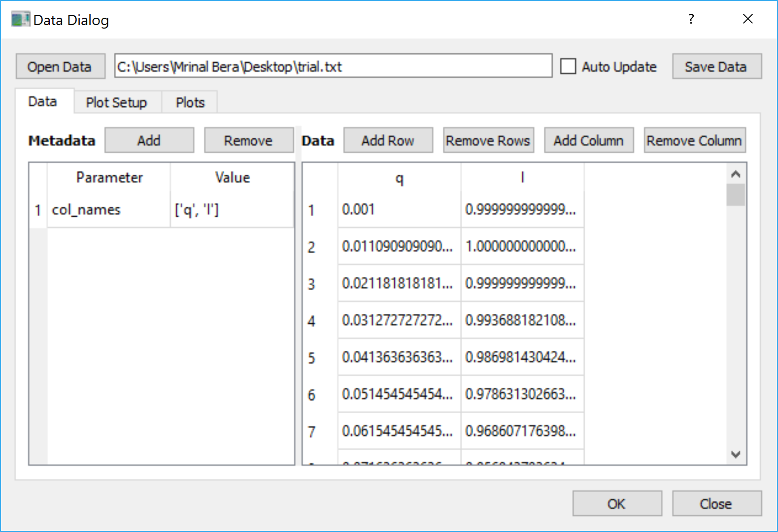Viewport: 778px width, 532px height.
Task: Click Remove Column button
Action: (694, 140)
